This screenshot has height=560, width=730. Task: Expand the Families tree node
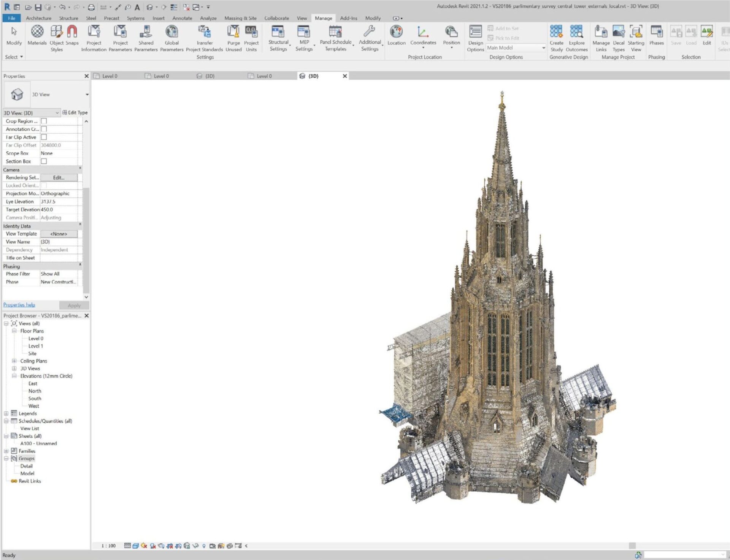[6, 451]
